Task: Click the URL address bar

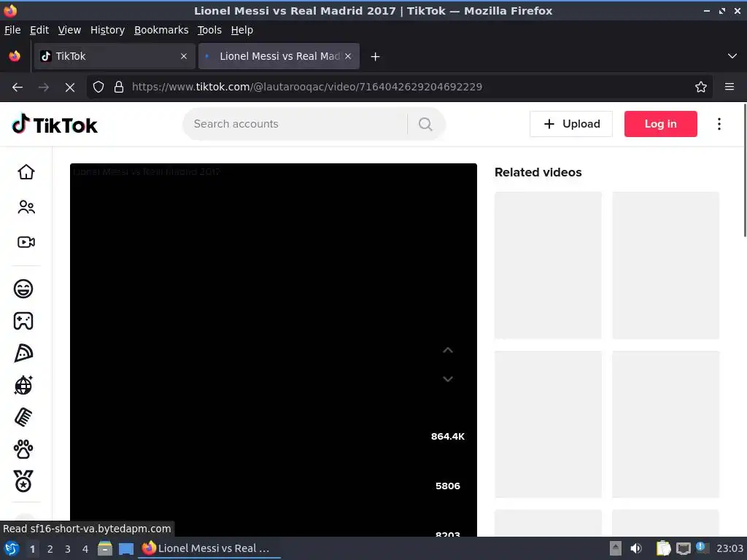Action: pos(400,87)
